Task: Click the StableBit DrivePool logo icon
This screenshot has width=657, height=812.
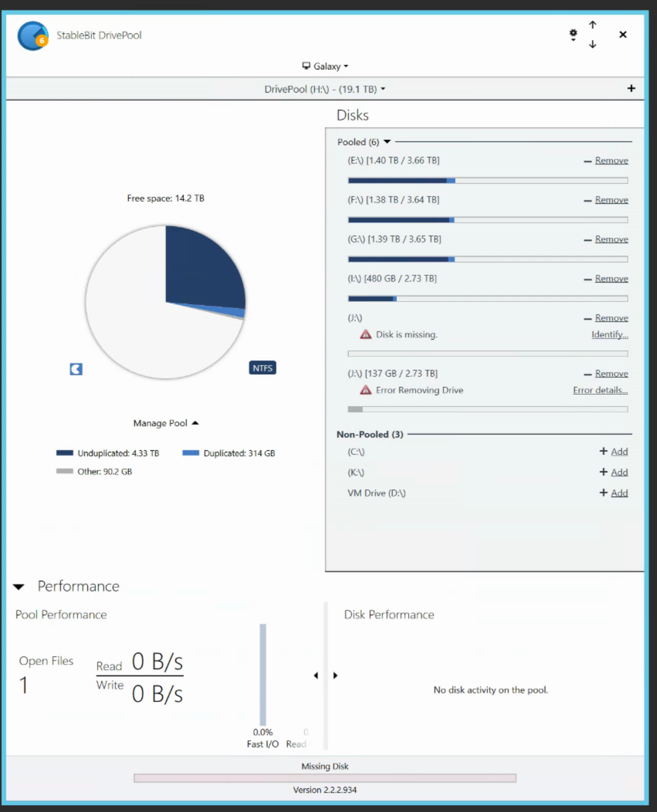Action: [33, 36]
